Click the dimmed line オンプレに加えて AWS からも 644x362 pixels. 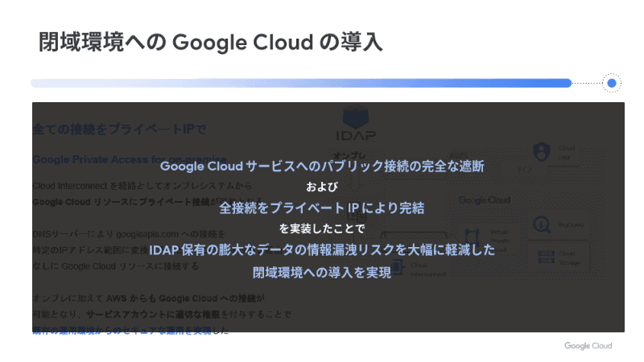[149, 298]
